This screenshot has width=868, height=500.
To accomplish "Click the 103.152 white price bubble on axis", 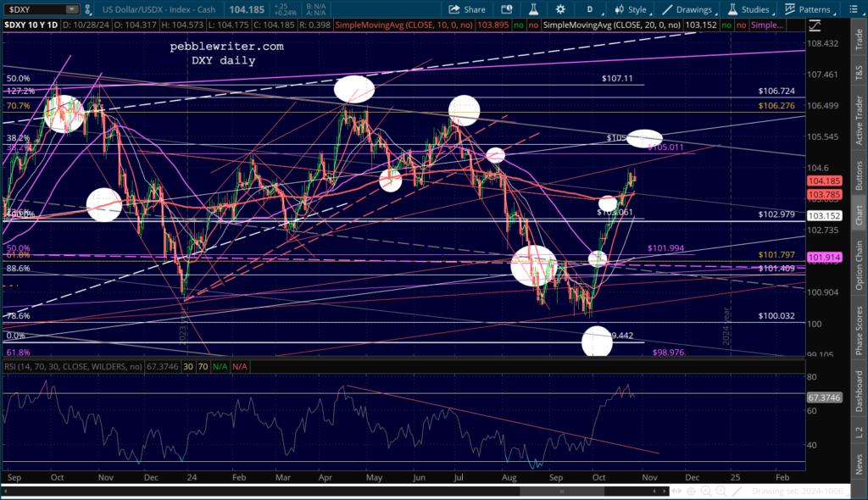I will click(x=824, y=216).
